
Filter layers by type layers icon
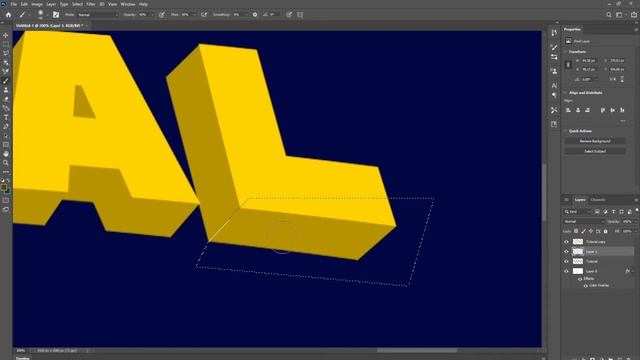tap(613, 212)
